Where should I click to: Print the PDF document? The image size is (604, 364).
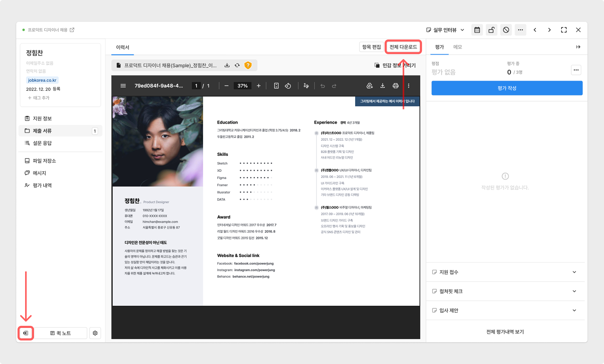point(396,86)
